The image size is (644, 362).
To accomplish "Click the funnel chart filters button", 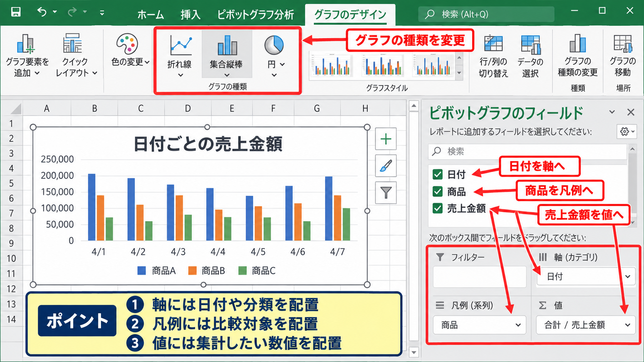I will (x=386, y=192).
